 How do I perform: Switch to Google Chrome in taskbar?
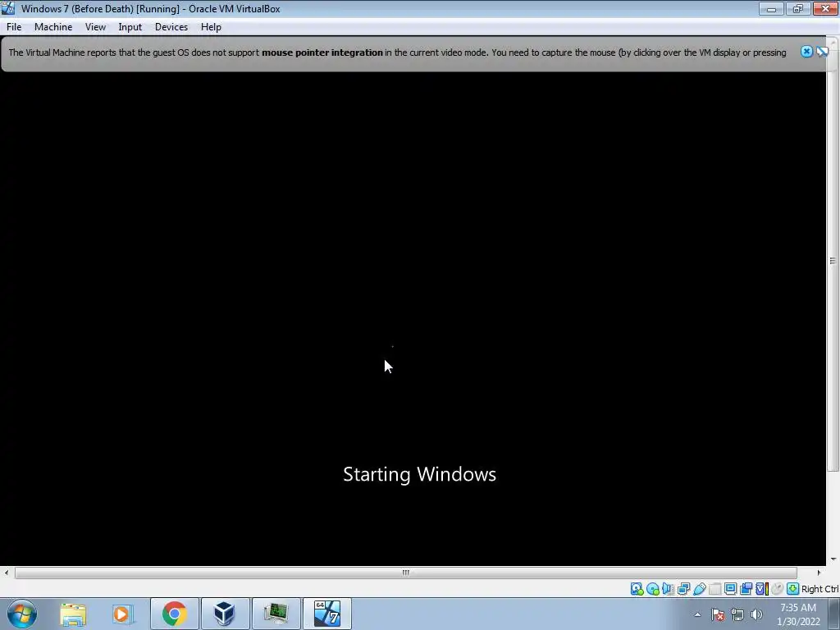point(174,614)
